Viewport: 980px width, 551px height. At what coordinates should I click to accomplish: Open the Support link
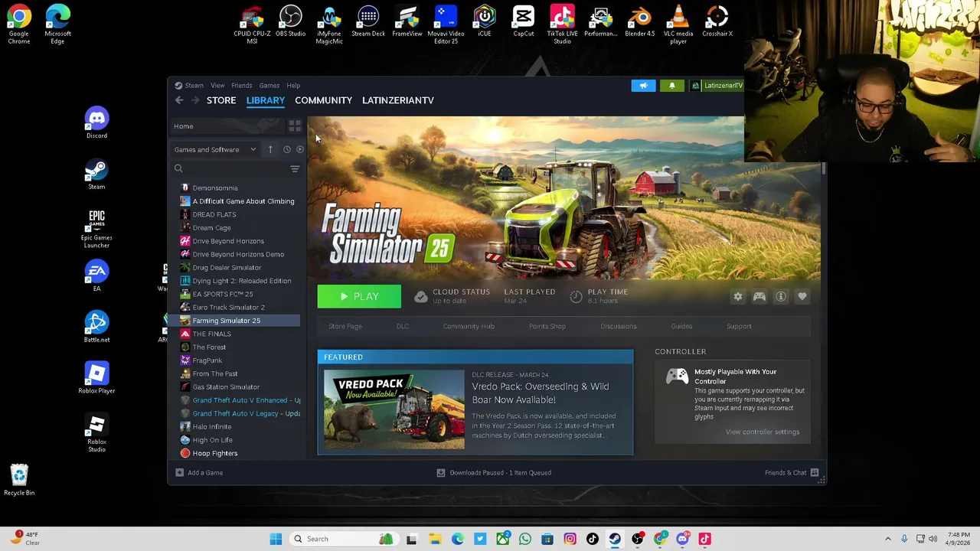pos(739,327)
